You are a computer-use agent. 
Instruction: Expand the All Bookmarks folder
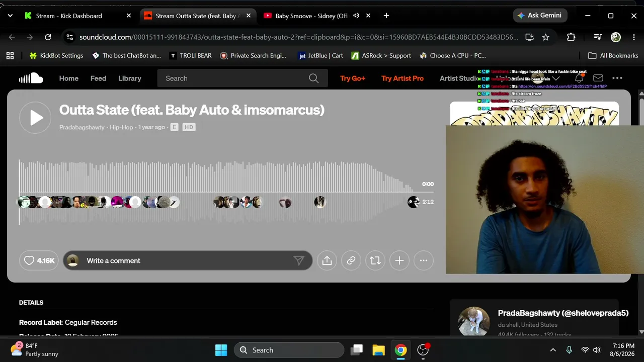pos(613,56)
